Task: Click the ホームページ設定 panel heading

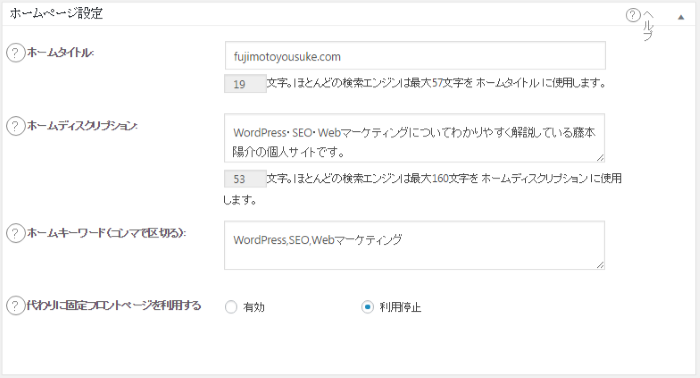Action: coord(56,13)
